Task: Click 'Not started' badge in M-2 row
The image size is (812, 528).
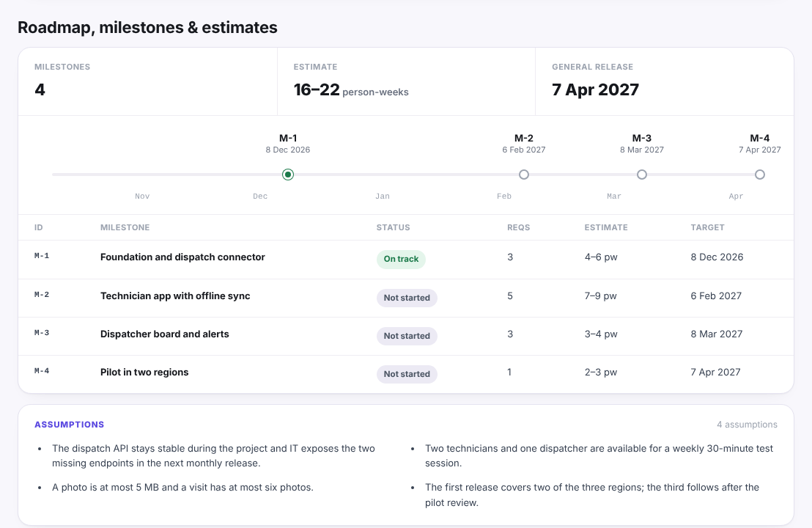Action: point(407,298)
